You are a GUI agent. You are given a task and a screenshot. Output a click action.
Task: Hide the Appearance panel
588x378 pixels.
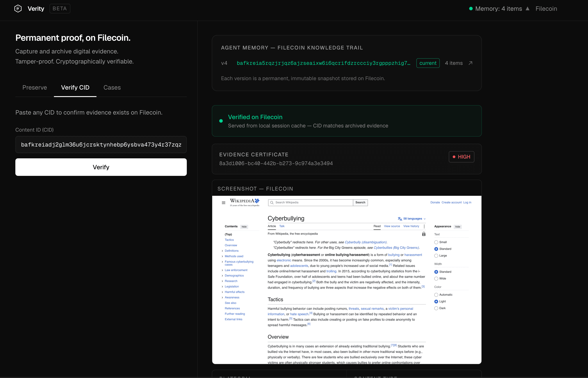coord(458,227)
